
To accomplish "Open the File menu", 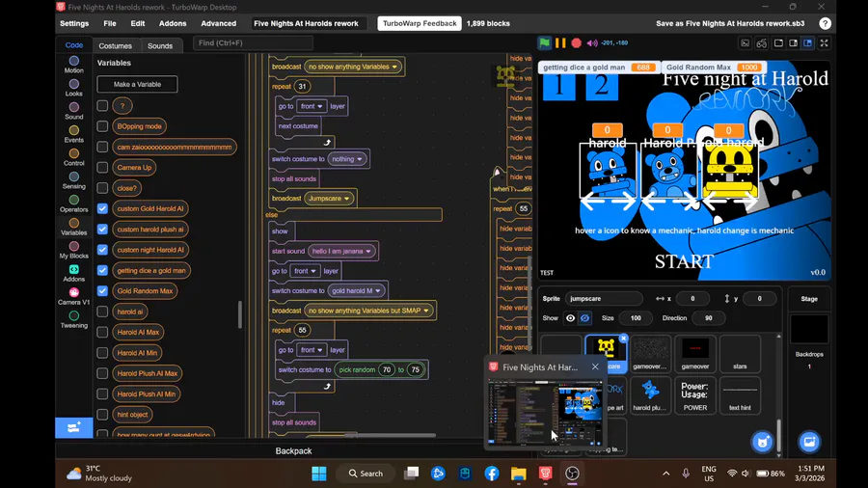I will 110,23.
